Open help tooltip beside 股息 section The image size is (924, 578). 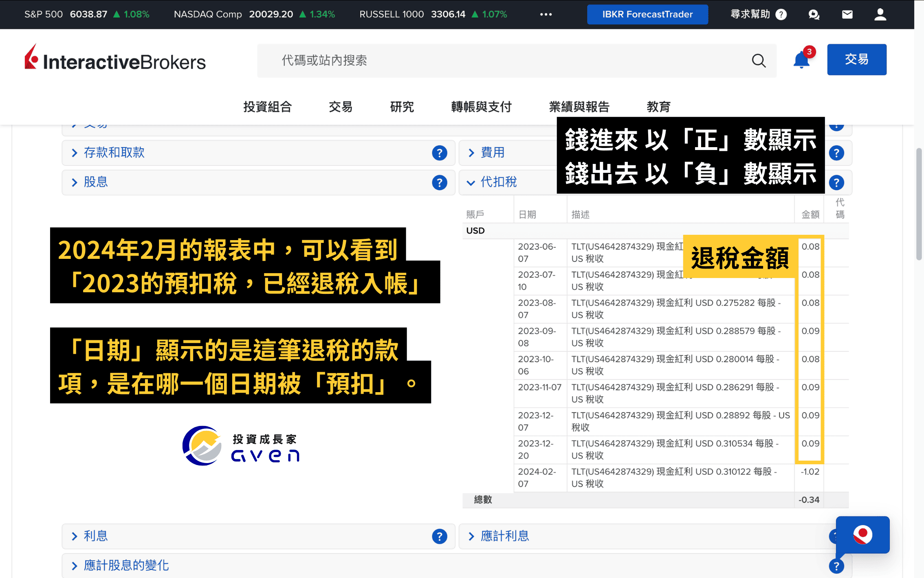(x=439, y=183)
